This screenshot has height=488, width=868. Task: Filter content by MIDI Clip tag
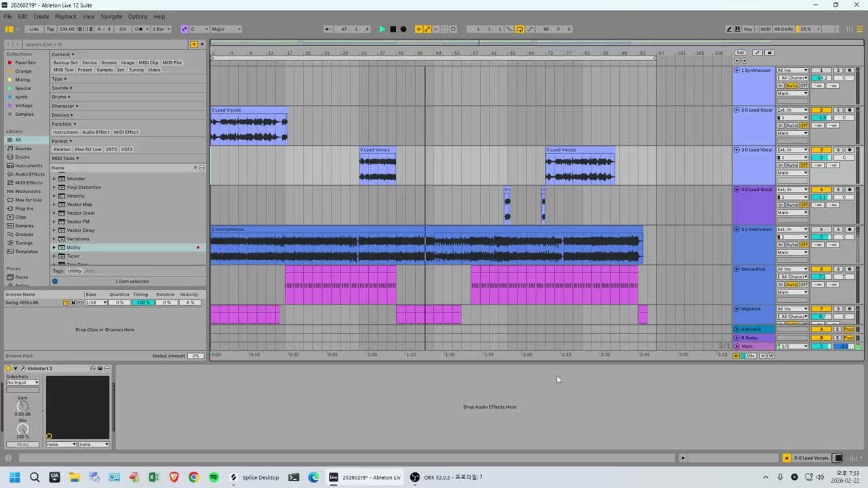point(149,62)
